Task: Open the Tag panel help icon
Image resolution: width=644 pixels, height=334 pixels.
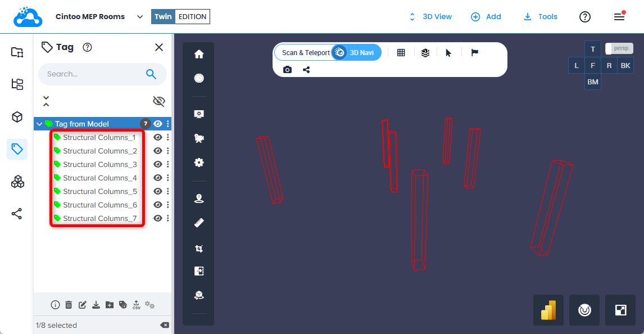Action: click(87, 47)
